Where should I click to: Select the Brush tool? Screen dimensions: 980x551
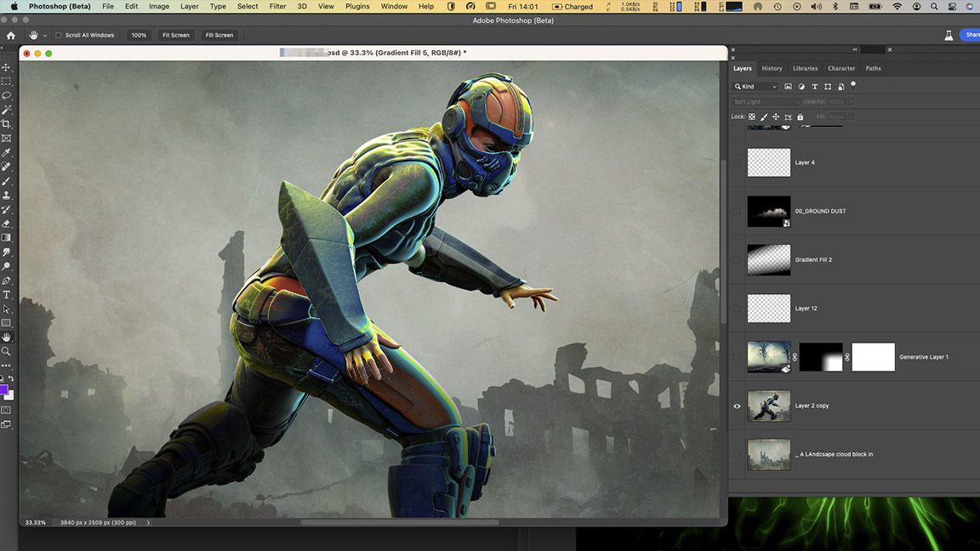click(6, 180)
